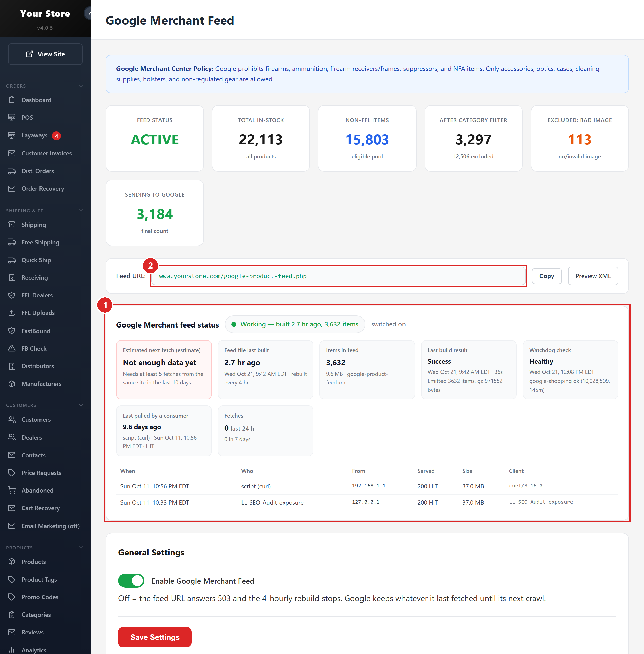Click the Manufacturers cube icon

pos(12,384)
